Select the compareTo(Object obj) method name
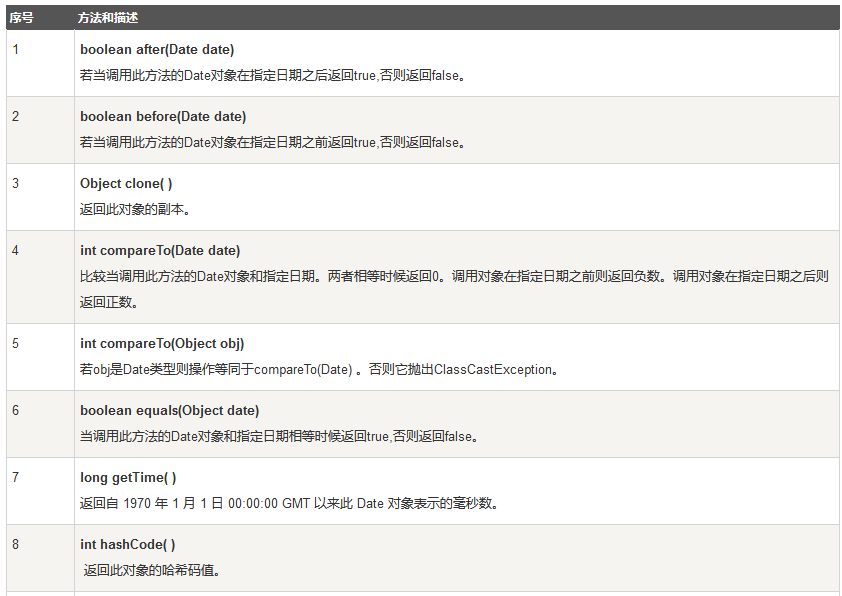Screen dimensions: 842x596 point(155,343)
